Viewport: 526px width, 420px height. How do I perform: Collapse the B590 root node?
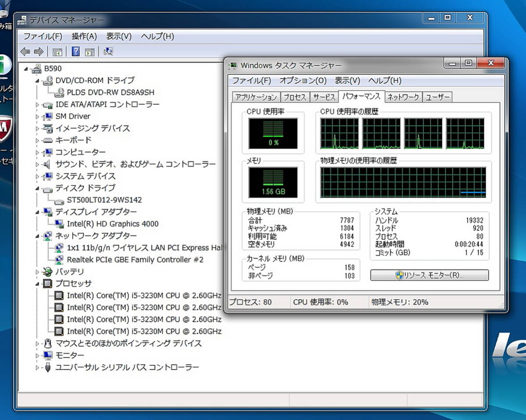(26, 69)
